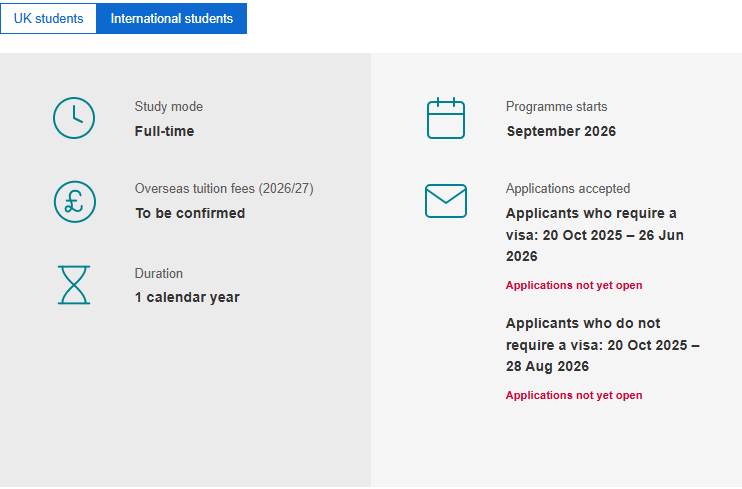Screen dimensions: 742x489
Task: Click the second Applications not yet open notice
Action: [574, 395]
